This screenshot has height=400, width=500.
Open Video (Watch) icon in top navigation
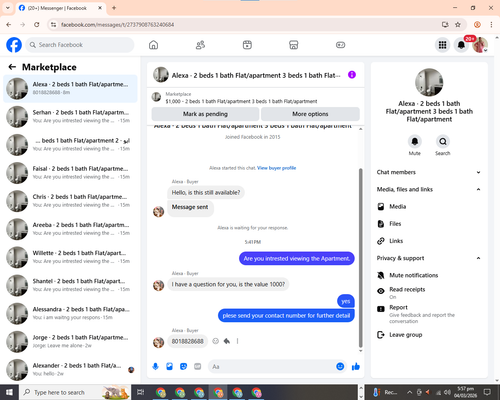[x=247, y=45]
